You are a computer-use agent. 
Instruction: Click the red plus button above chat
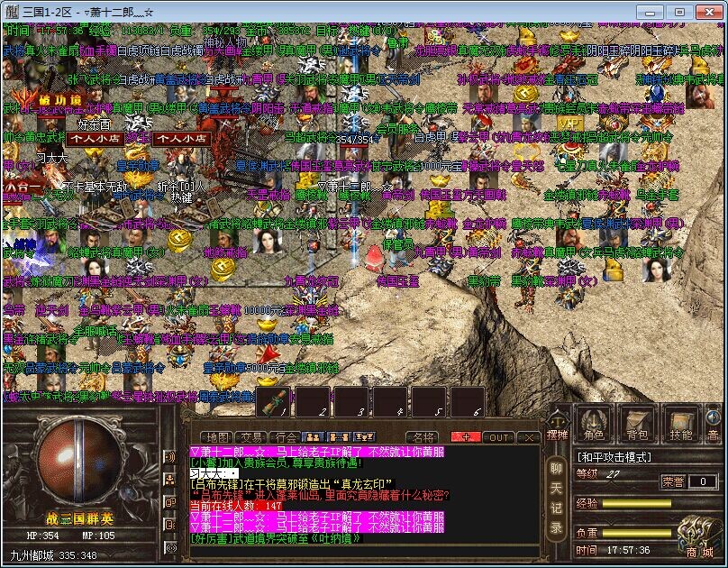(x=465, y=437)
